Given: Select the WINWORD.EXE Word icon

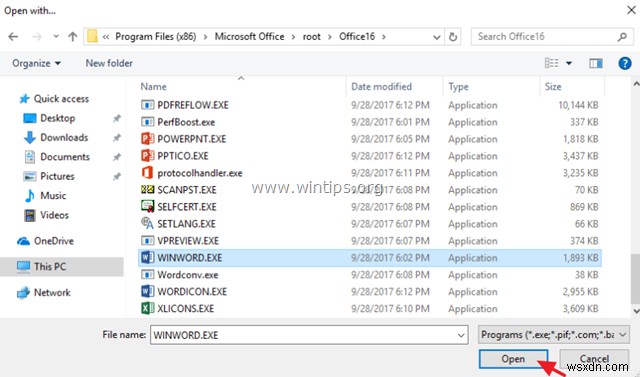Looking at the screenshot, I should click(x=147, y=257).
